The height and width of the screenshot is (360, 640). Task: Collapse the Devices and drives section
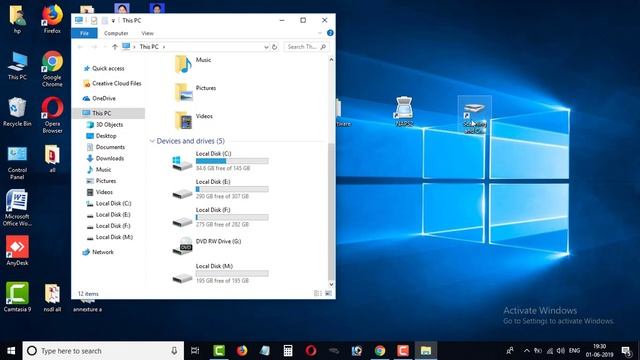[152, 141]
